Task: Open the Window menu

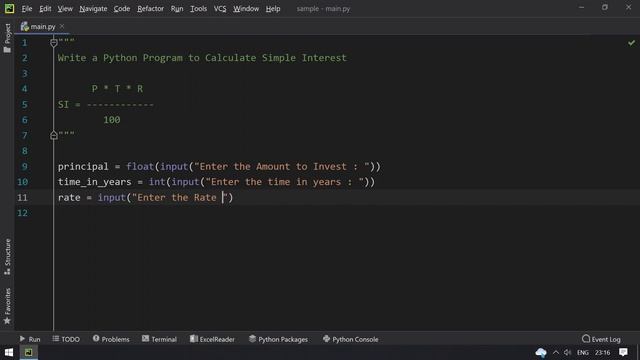Action: click(x=246, y=9)
